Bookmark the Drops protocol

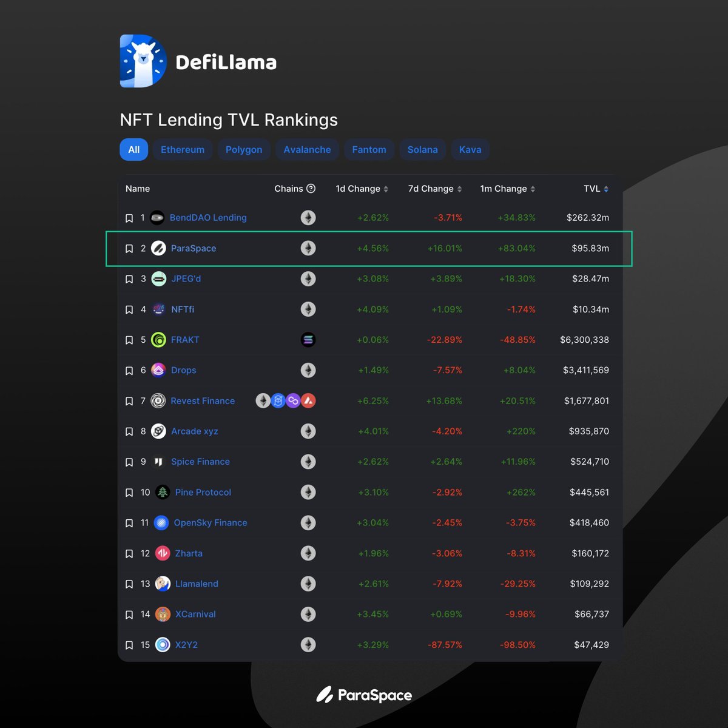129,371
